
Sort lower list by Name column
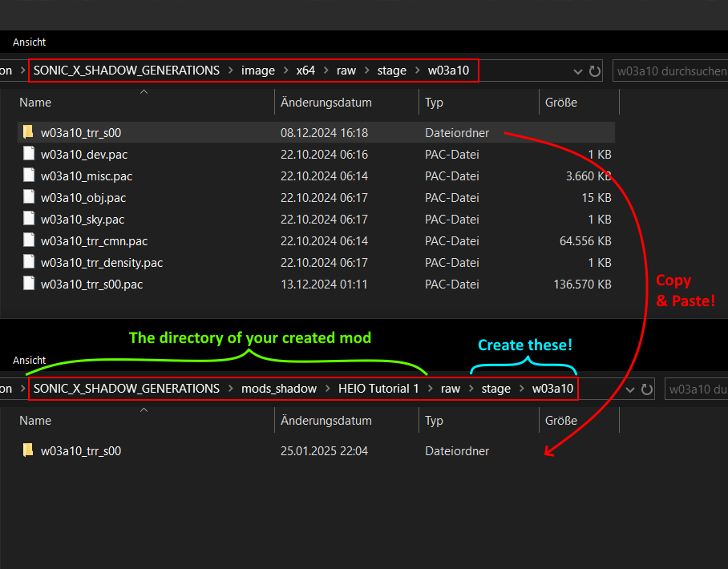click(35, 421)
